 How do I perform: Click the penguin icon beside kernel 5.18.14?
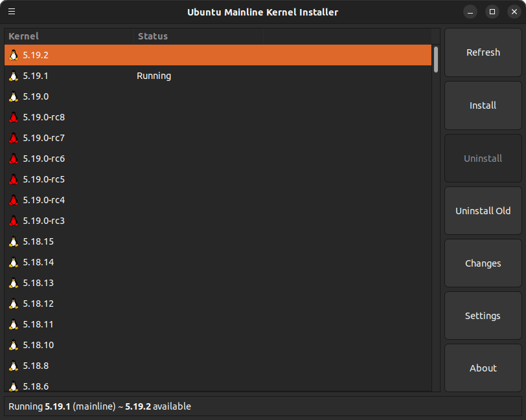[x=14, y=262]
